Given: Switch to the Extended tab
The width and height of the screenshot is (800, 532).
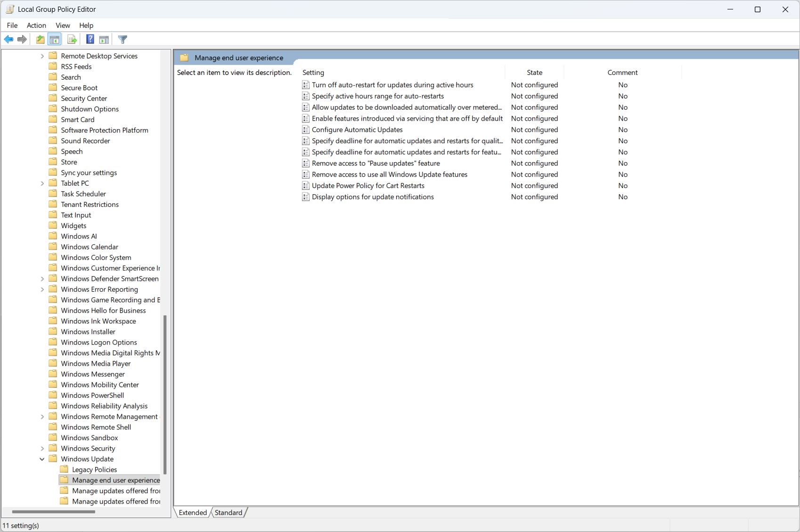Looking at the screenshot, I should click(192, 512).
